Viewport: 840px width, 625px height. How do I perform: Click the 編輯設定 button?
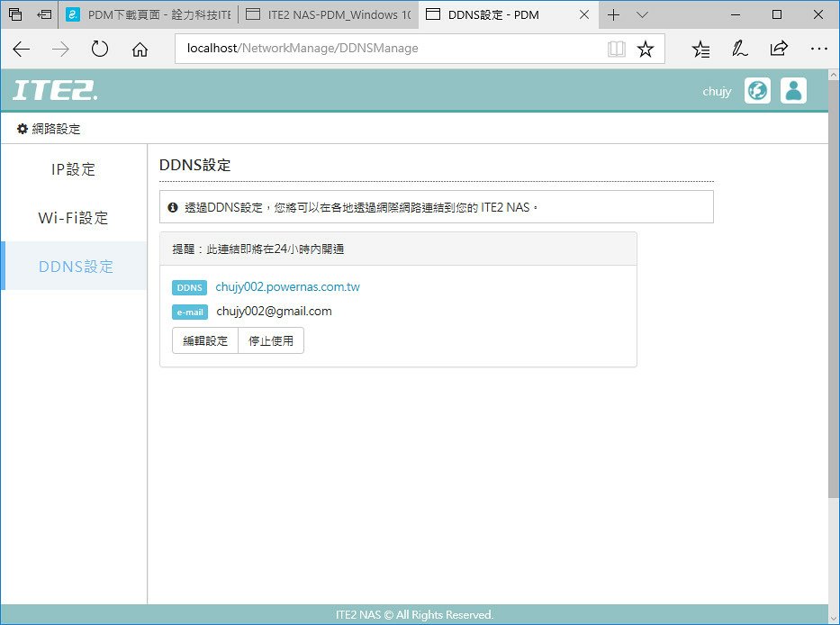[x=205, y=340]
